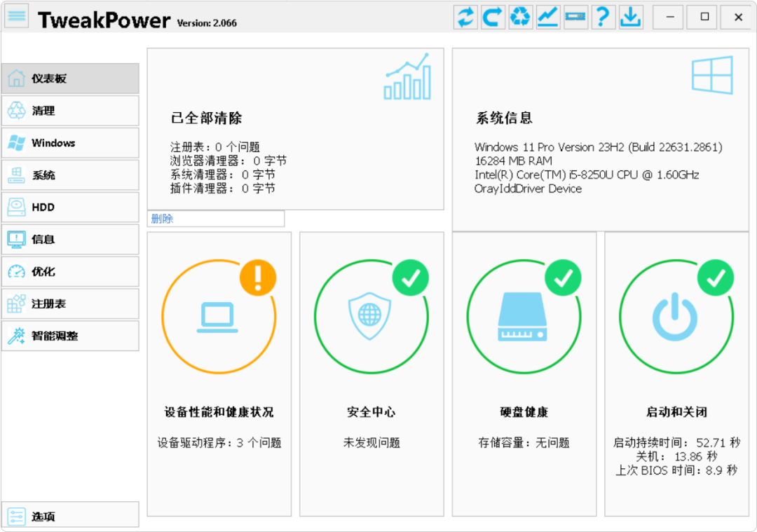Image resolution: width=757 pixels, height=532 pixels.
Task: Select 仪表板 in the sidebar
Action: (x=70, y=79)
